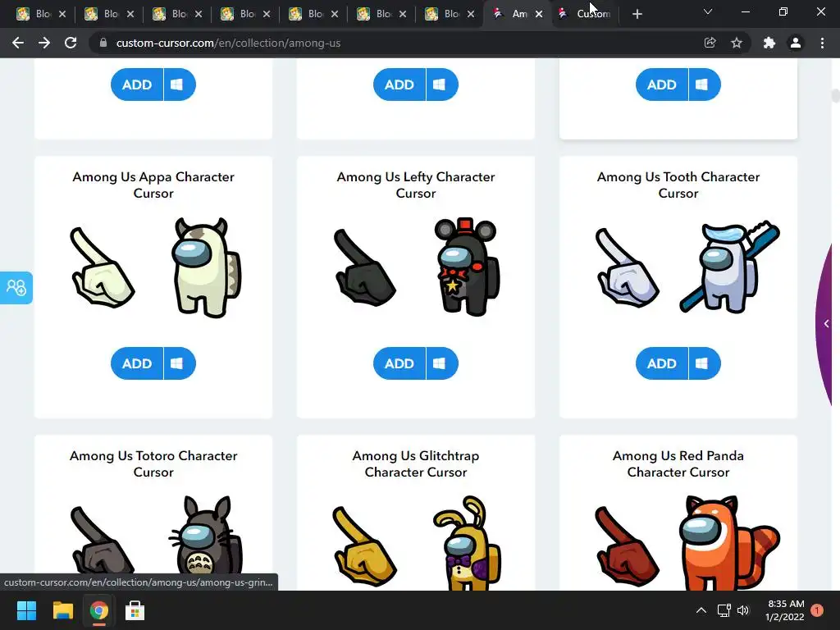Click the Tooth crewmate with toothbrush image
The width and height of the screenshot is (840, 630).
(729, 267)
